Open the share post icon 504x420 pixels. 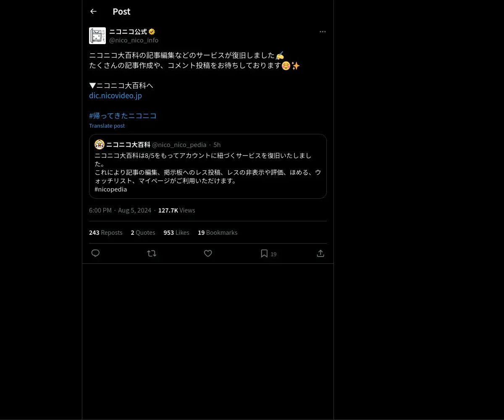click(x=320, y=253)
